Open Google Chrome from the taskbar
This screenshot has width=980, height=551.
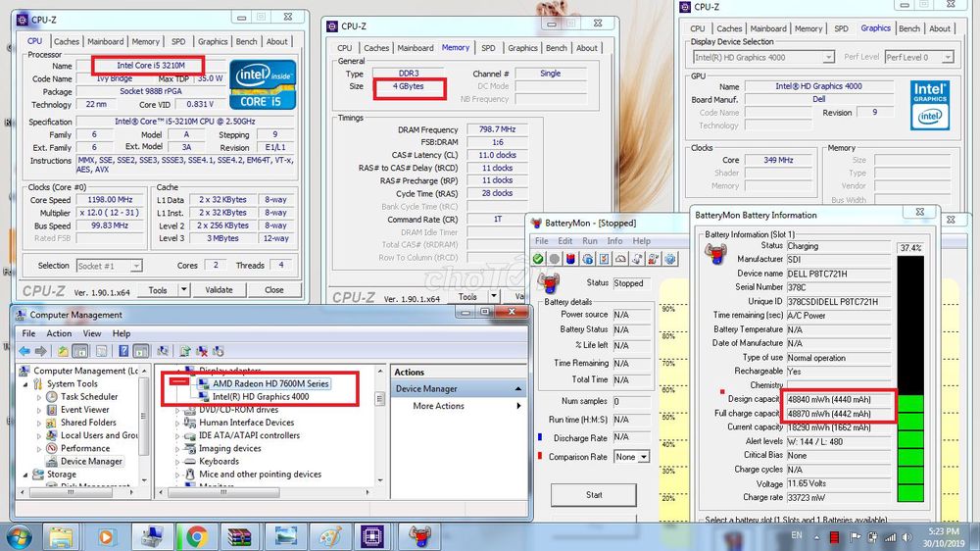click(196, 536)
